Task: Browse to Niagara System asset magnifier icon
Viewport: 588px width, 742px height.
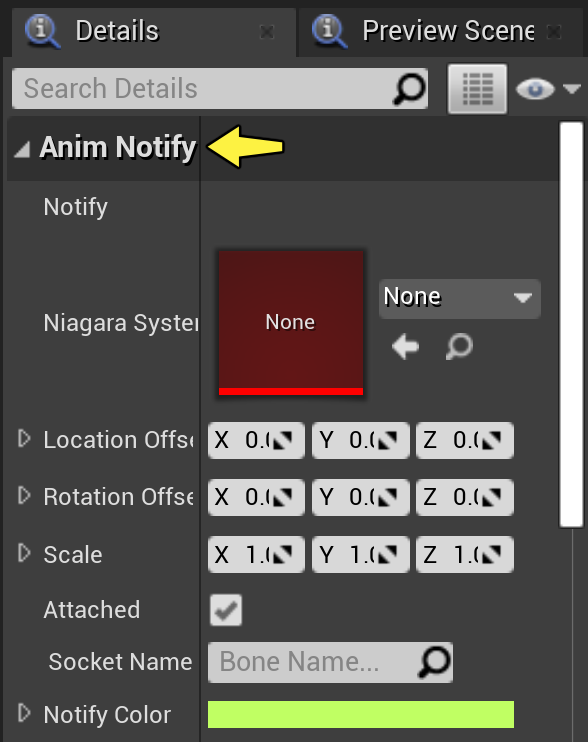Action: tap(459, 346)
